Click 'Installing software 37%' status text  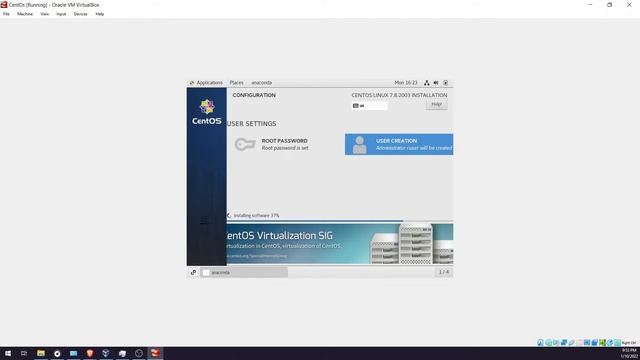pyautogui.click(x=256, y=216)
